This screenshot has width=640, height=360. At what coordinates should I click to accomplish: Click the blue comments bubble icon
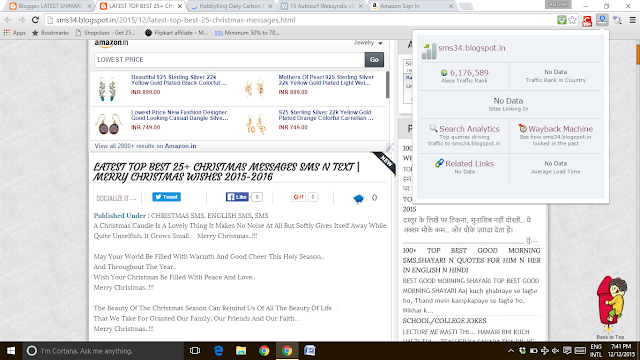click(358, 199)
